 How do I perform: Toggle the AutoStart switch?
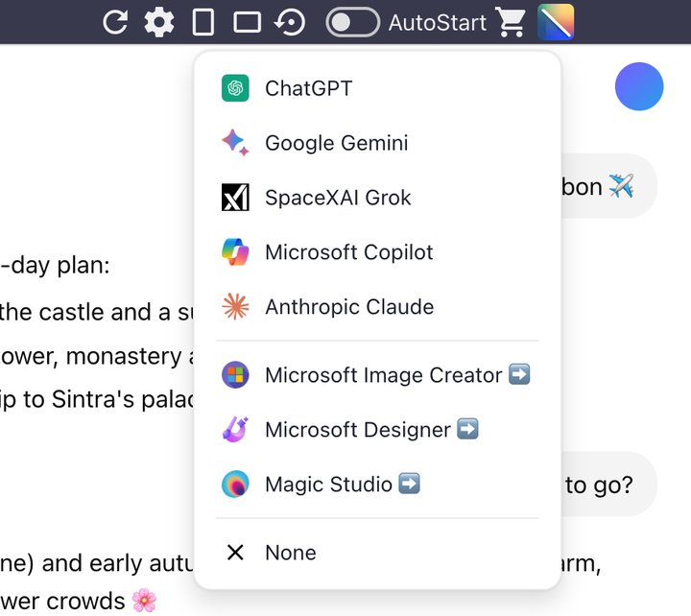[352, 22]
